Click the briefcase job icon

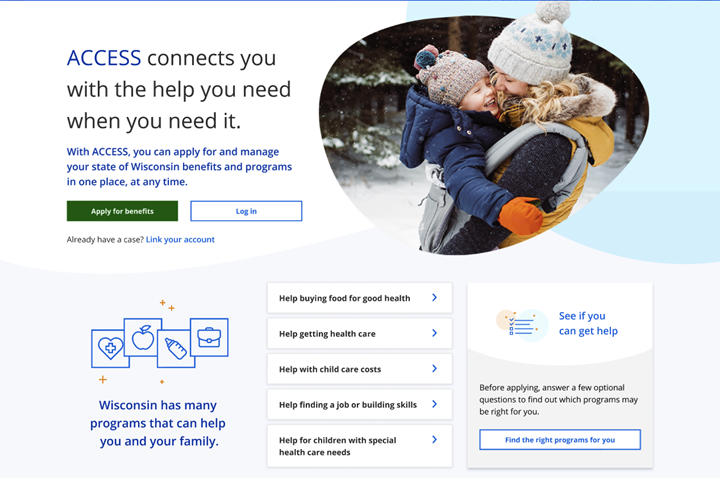click(x=209, y=337)
